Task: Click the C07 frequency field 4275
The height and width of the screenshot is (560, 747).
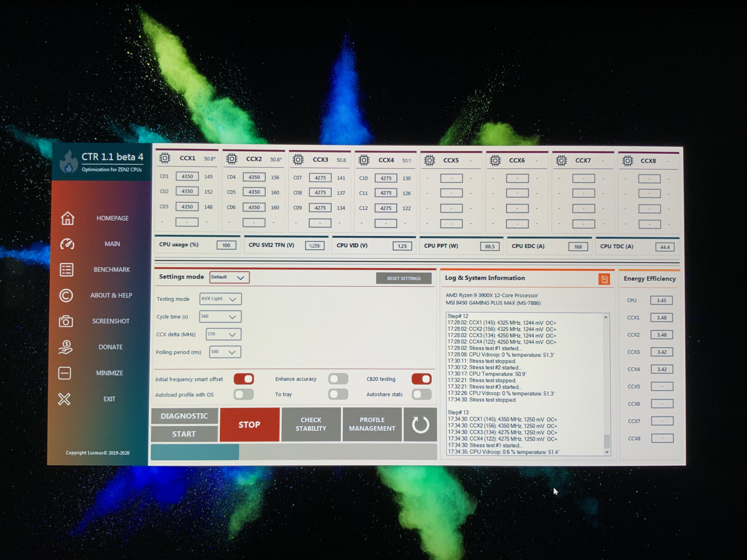Action: tap(320, 178)
